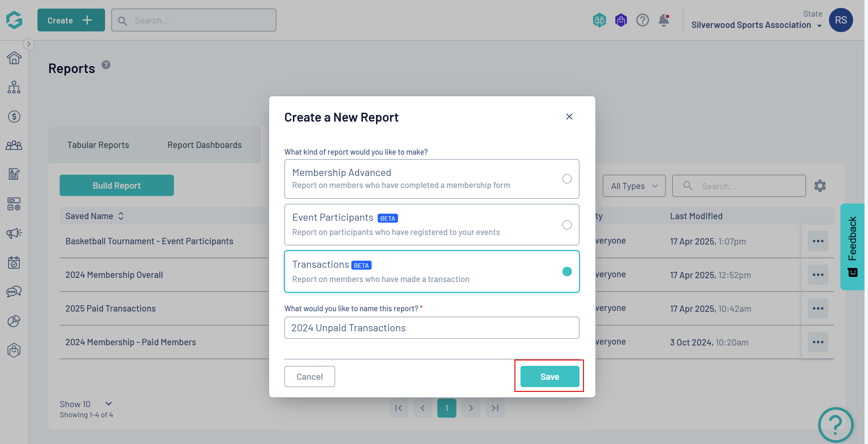The image size is (868, 444).
Task: Select the Transactions radio option
Action: (567, 272)
